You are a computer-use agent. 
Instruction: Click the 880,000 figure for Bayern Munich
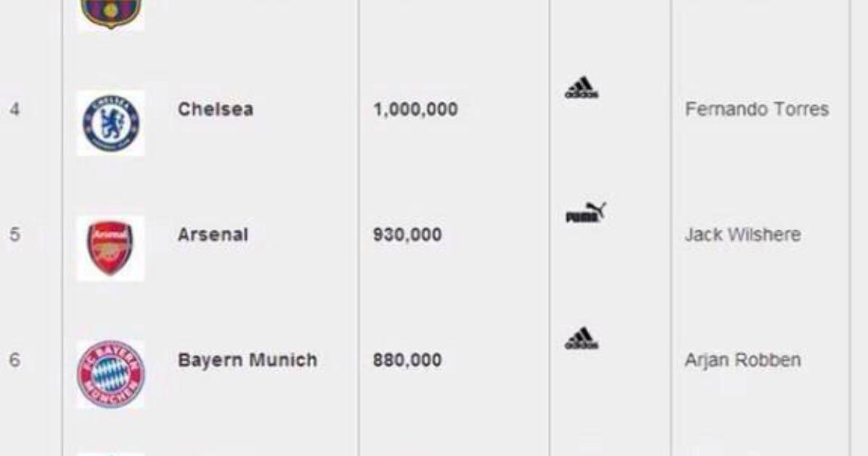point(407,360)
